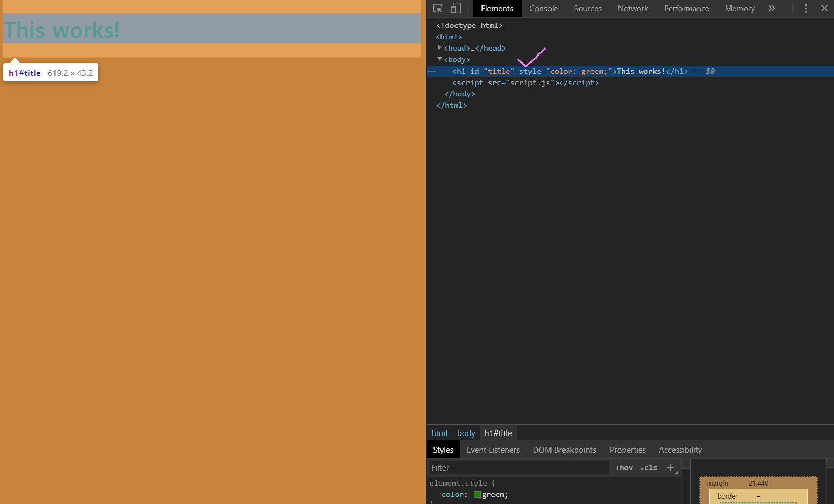Viewport: 834px width, 504px height.
Task: Select the closing html tag line
Action: [451, 105]
